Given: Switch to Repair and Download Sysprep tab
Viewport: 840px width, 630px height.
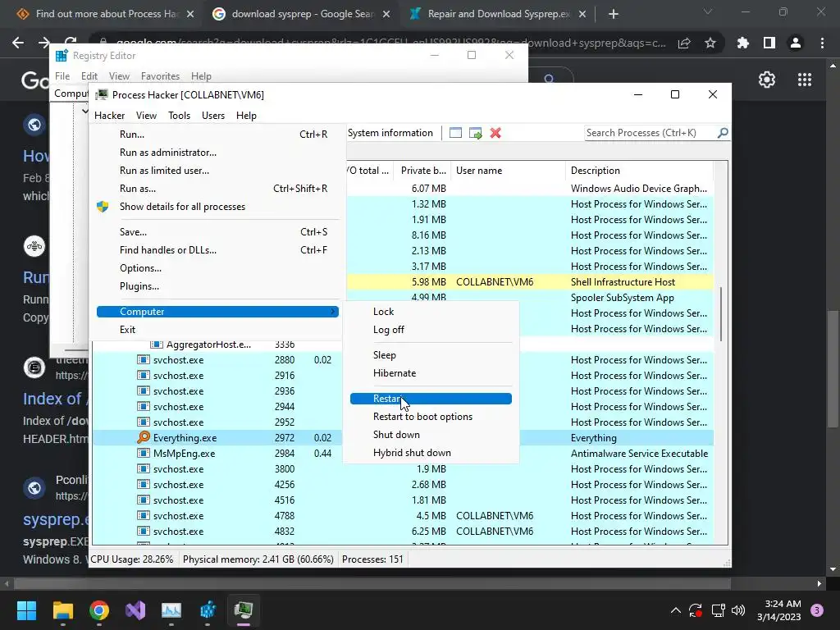Looking at the screenshot, I should [x=498, y=14].
